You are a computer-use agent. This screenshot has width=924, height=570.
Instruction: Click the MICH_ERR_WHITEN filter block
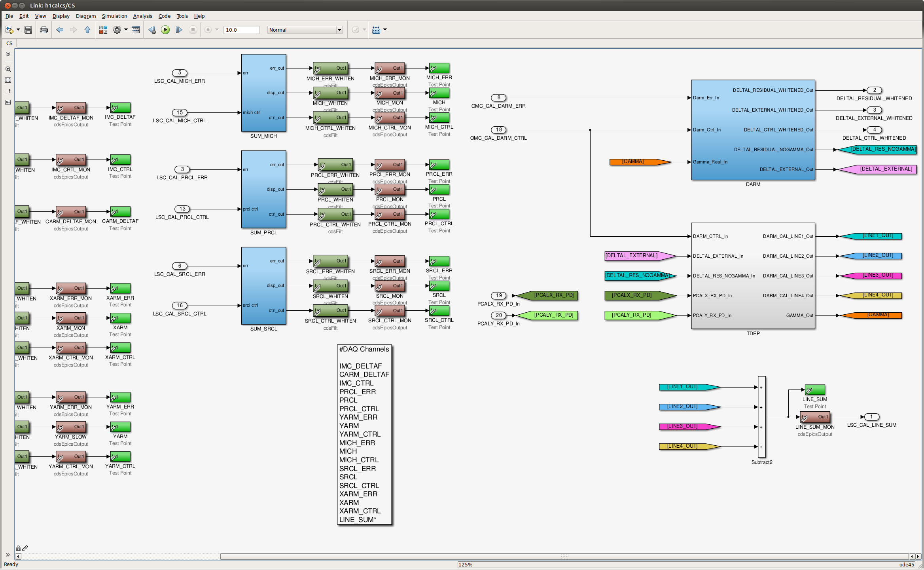tap(330, 68)
